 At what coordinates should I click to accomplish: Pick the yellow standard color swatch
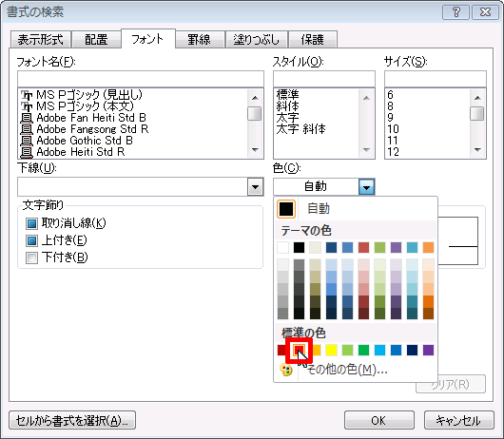(331, 350)
